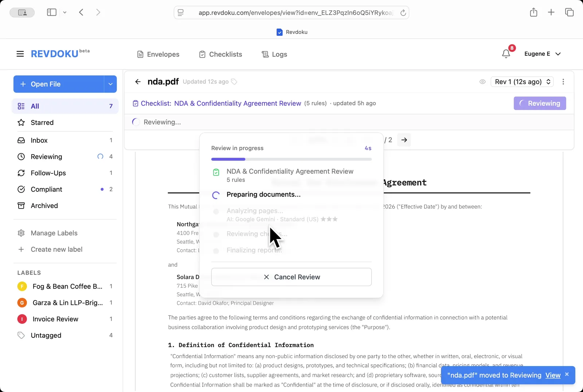Switch to the Logs tab
The image size is (583, 392).
click(274, 54)
